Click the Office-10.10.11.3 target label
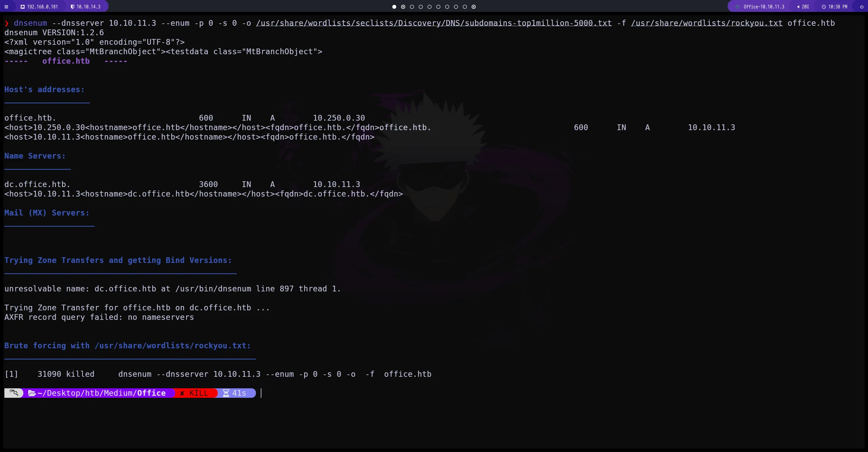 (764, 7)
